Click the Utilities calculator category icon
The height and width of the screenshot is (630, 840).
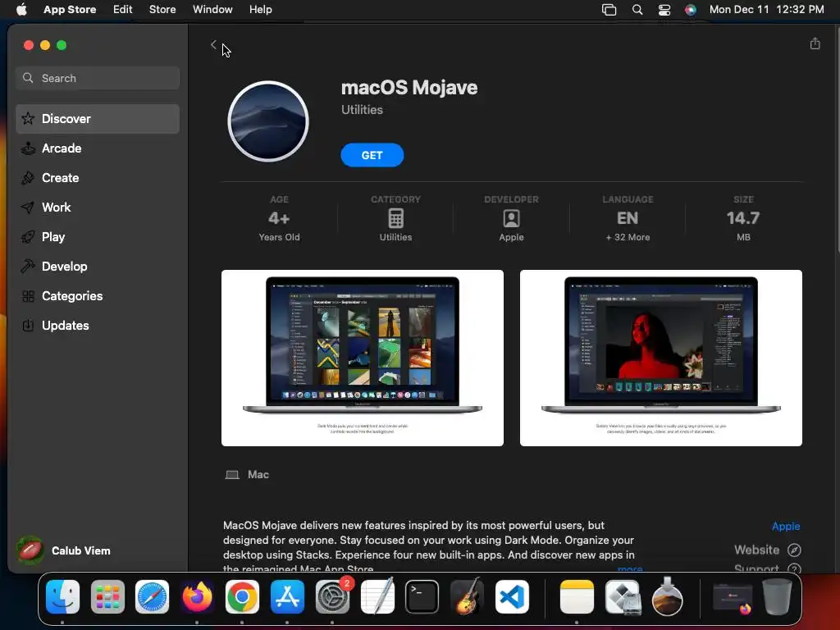click(395, 218)
